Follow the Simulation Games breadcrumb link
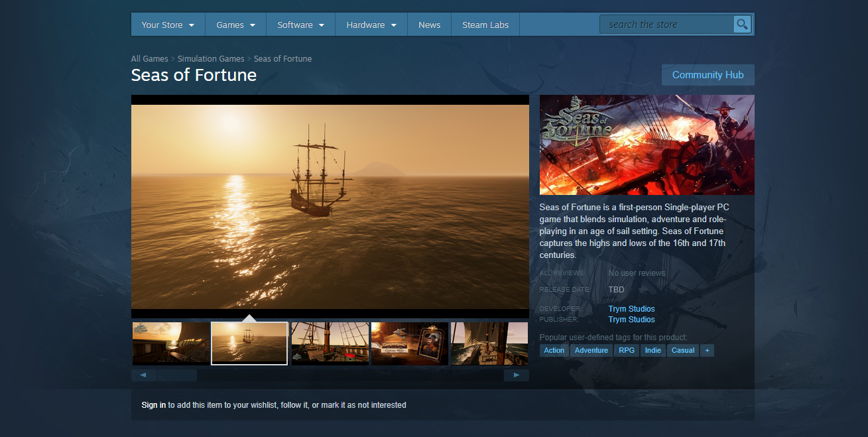 [x=211, y=59]
